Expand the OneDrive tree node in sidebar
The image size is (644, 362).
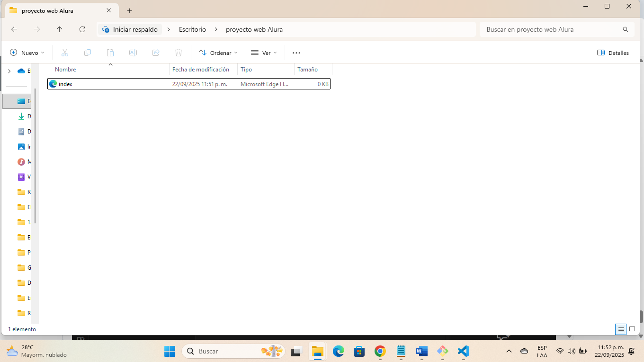click(x=9, y=71)
